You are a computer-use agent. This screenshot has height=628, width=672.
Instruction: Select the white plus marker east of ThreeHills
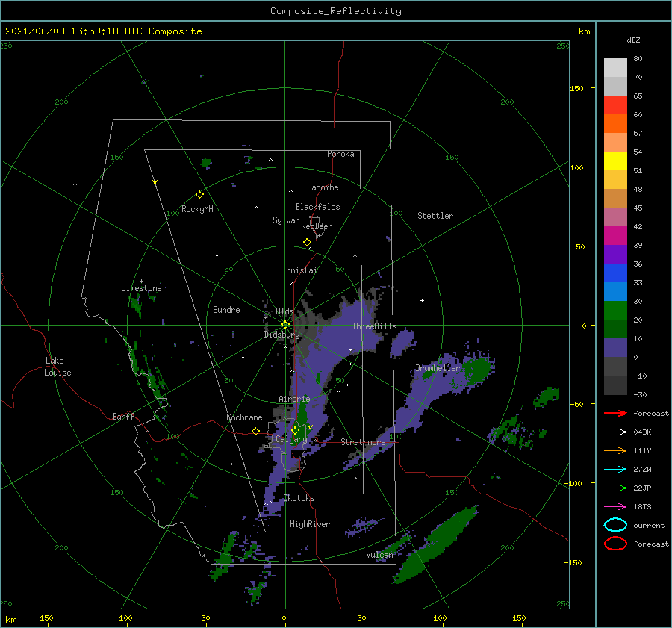click(x=422, y=300)
